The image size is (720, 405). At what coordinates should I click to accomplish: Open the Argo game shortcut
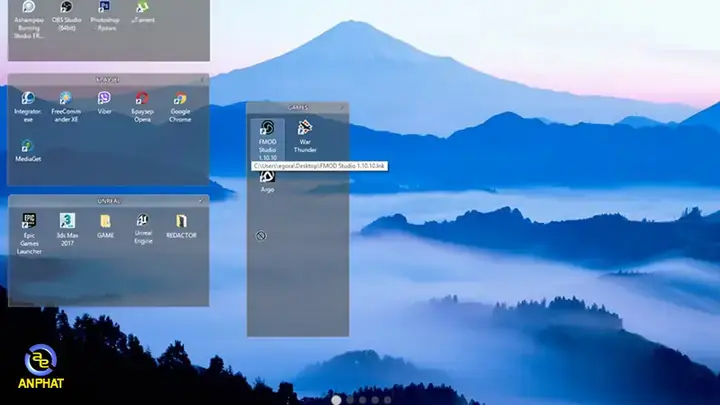pos(268,177)
